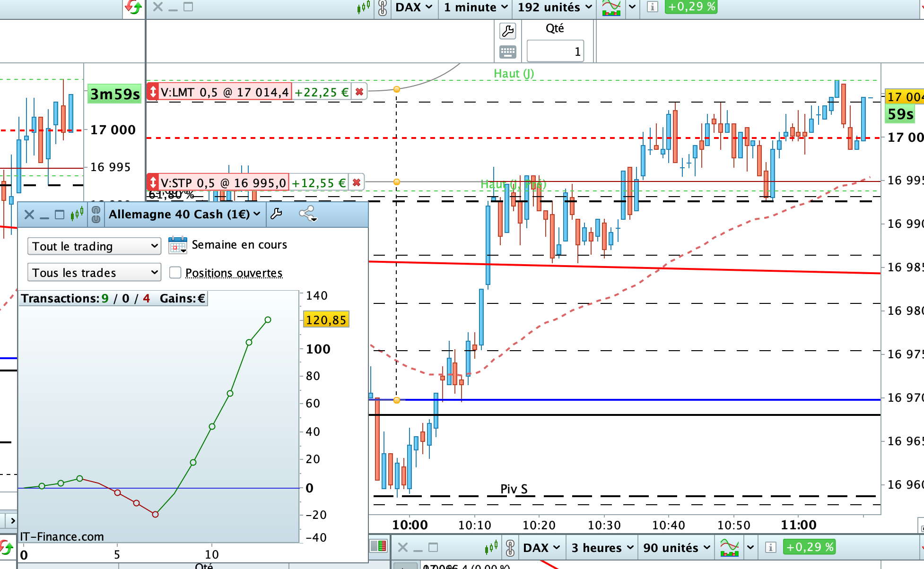Cancel the V:LMT 17 014,4 order
The height and width of the screenshot is (569, 924).
click(x=359, y=92)
